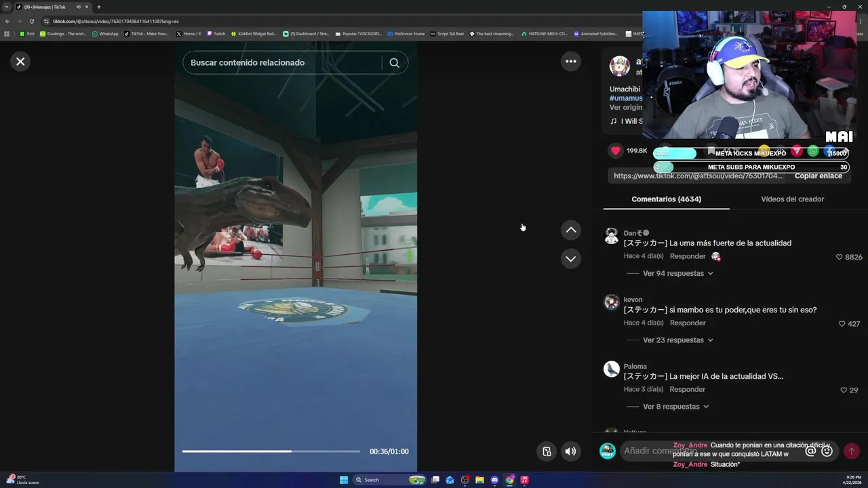Expand 'Ver 8 respuestas' replies
868x488 pixels.
tap(675, 407)
